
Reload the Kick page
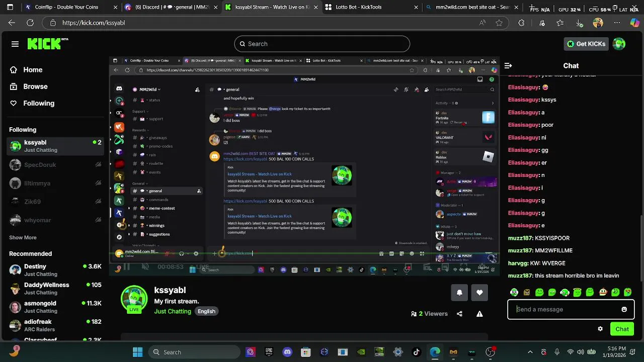(30, 23)
